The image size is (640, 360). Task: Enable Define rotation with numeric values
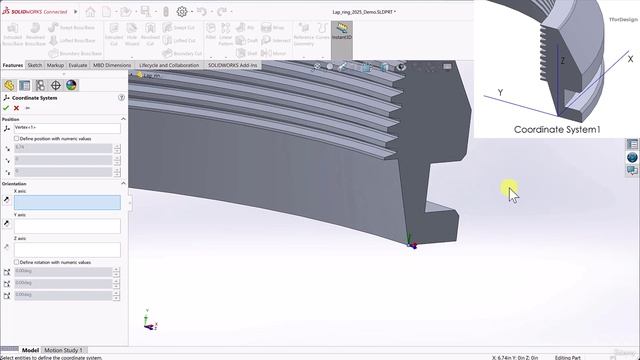(16, 262)
